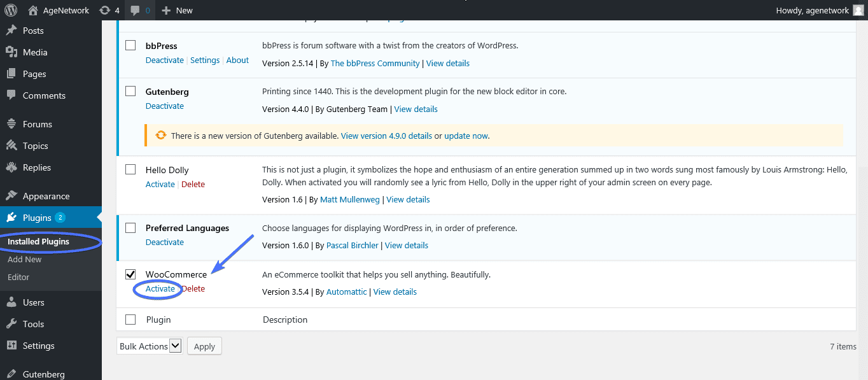Viewport: 868px width, 380px height.
Task: Activate the WooCommerce plugin
Action: pyautogui.click(x=160, y=289)
